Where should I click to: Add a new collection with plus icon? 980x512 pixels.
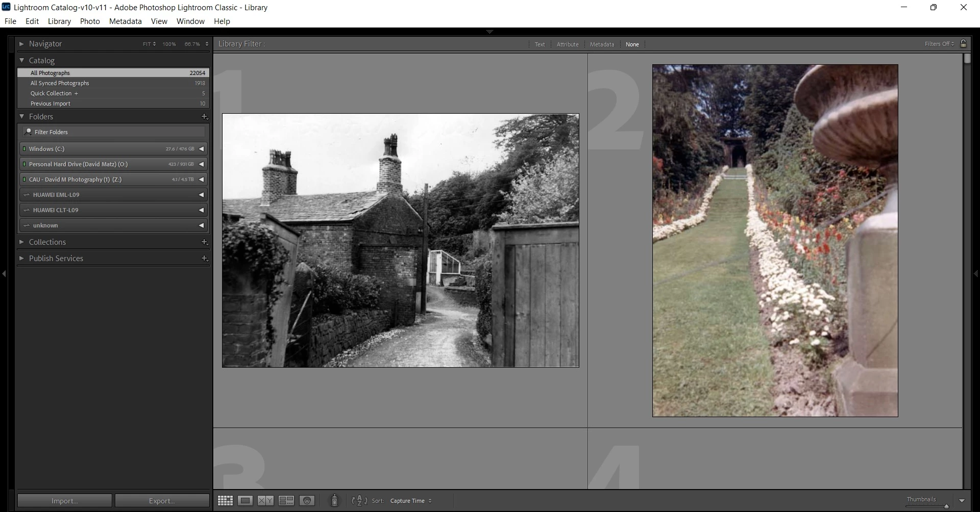point(204,242)
